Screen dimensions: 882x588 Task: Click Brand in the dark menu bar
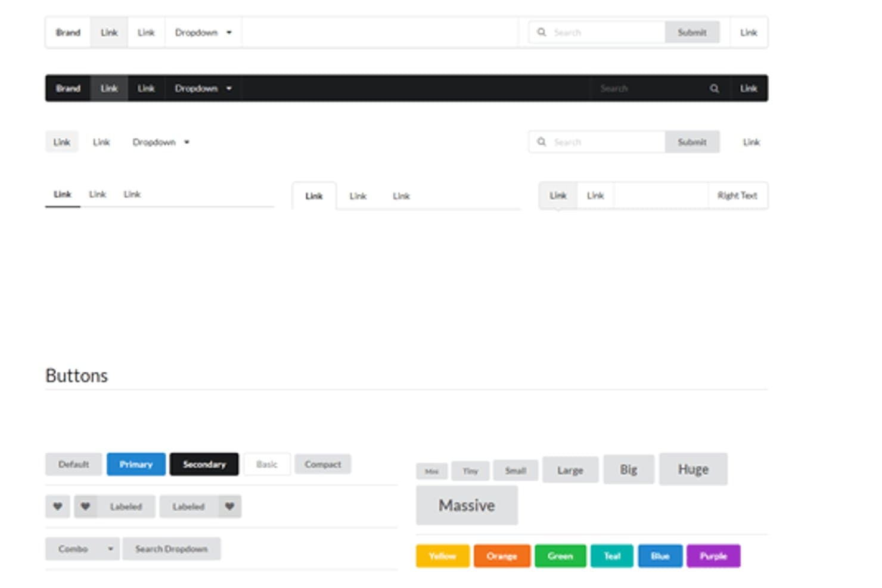pos(68,88)
